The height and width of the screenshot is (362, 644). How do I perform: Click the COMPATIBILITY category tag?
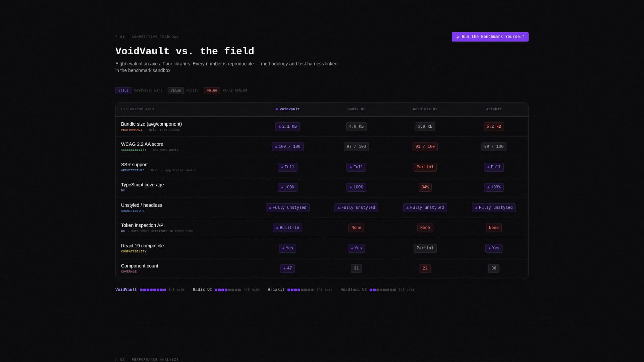tap(133, 252)
